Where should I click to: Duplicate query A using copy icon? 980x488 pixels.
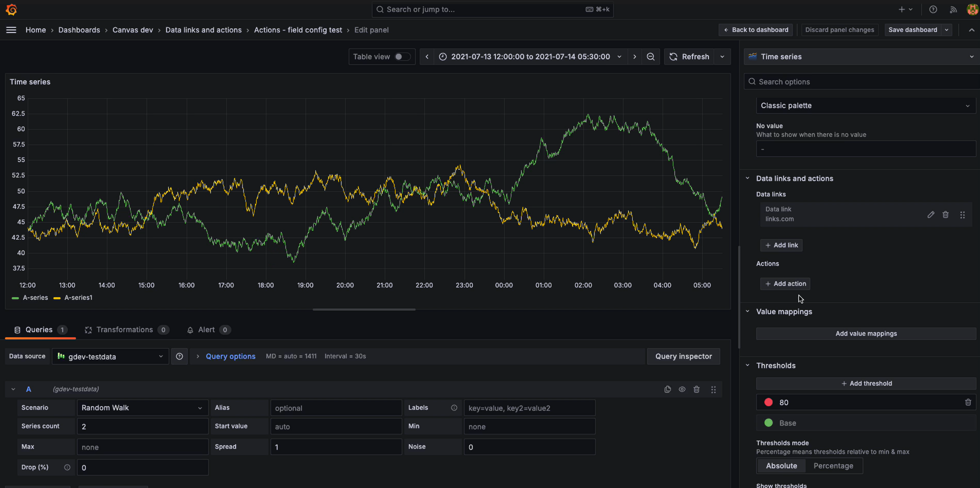pos(667,389)
